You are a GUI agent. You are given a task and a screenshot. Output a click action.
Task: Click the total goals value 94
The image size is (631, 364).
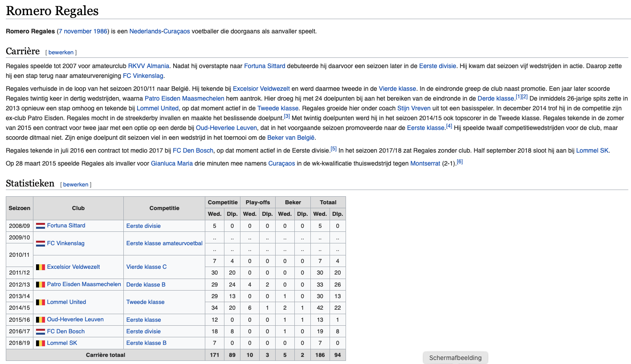coord(338,355)
